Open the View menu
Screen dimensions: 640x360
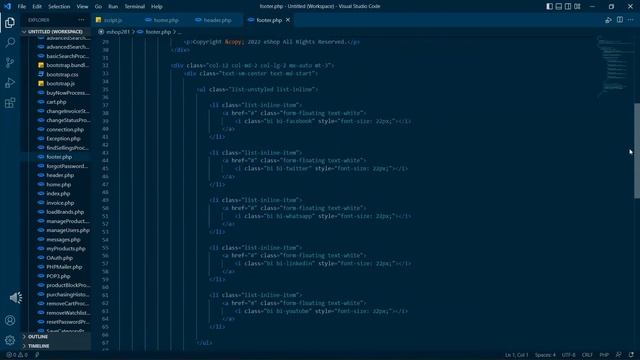click(82, 7)
